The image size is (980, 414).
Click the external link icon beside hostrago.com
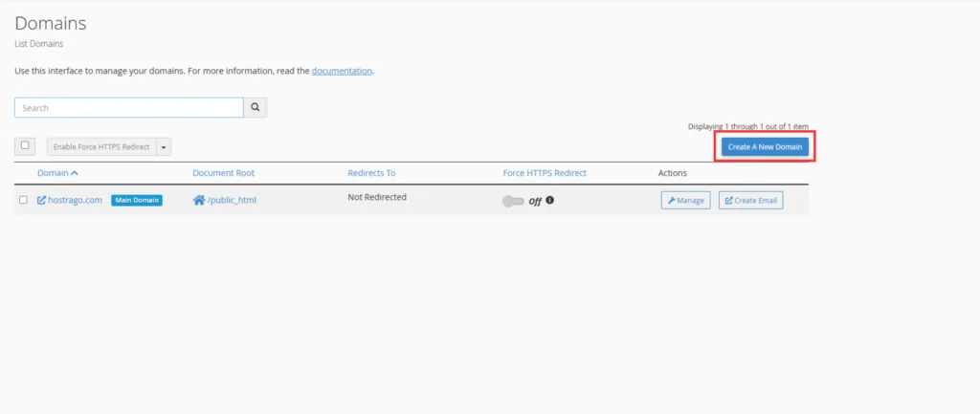[42, 201]
